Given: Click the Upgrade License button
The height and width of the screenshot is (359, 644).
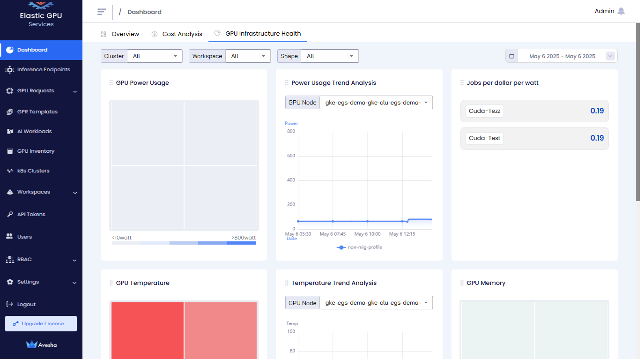Looking at the screenshot, I should pos(41,323).
